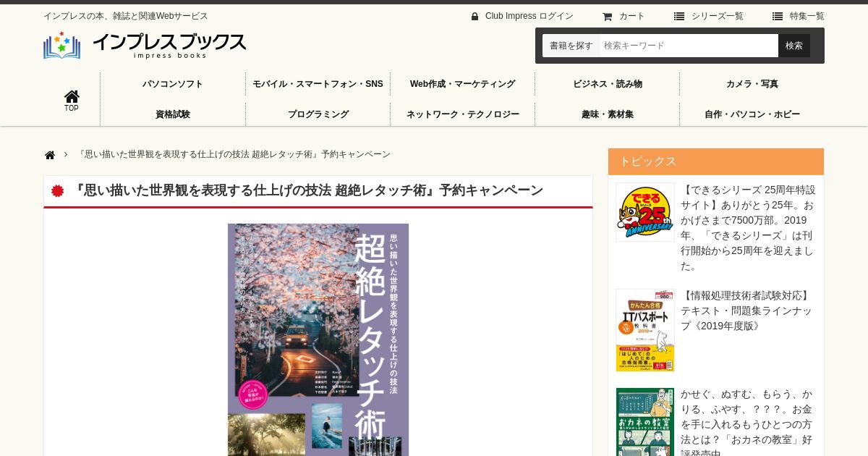The height and width of the screenshot is (456, 868).
Task: Click the shopping cart icon
Action: point(608,16)
